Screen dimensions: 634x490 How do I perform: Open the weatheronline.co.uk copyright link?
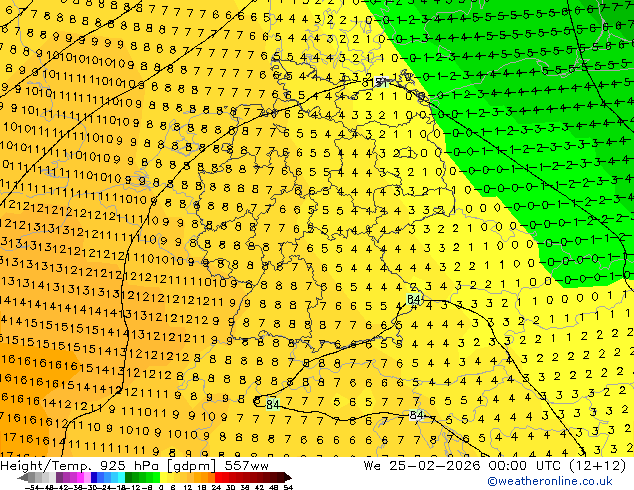tap(550, 481)
